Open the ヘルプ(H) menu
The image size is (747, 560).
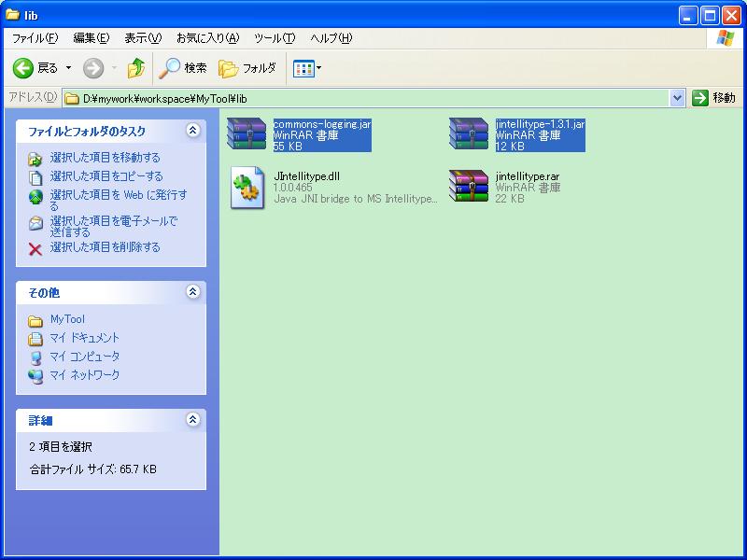(x=331, y=38)
